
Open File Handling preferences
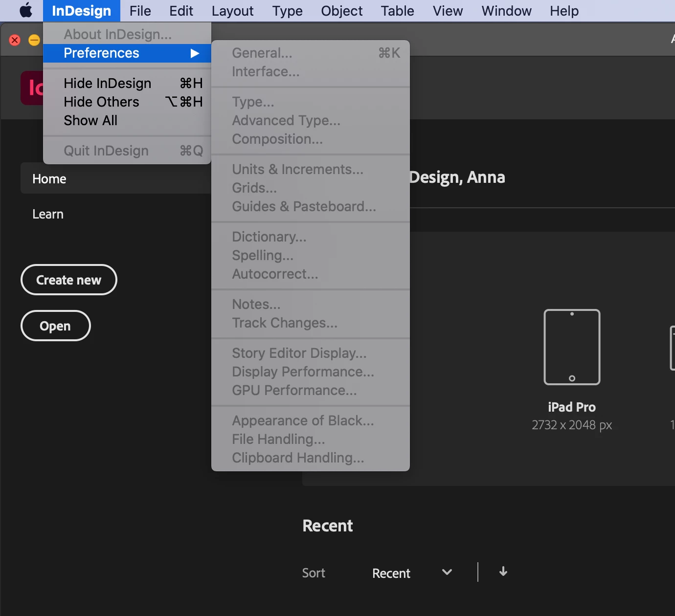coord(311,439)
